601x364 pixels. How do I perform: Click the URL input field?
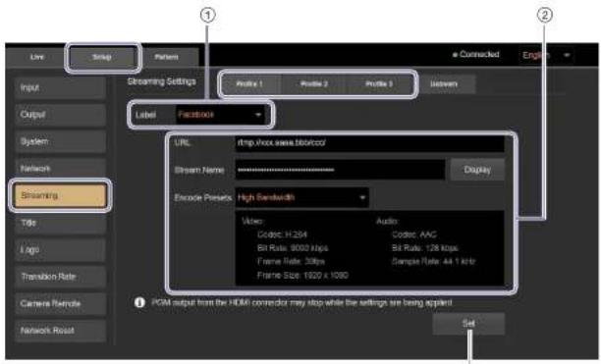[369, 143]
